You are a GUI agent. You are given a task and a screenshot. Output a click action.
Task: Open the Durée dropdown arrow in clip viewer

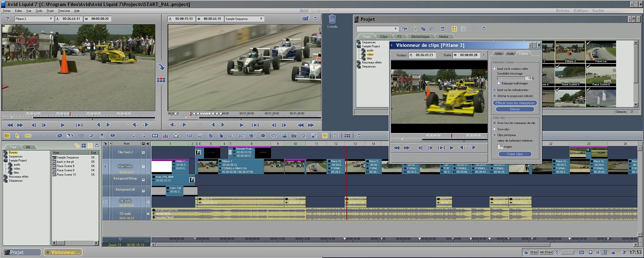[x=484, y=55]
